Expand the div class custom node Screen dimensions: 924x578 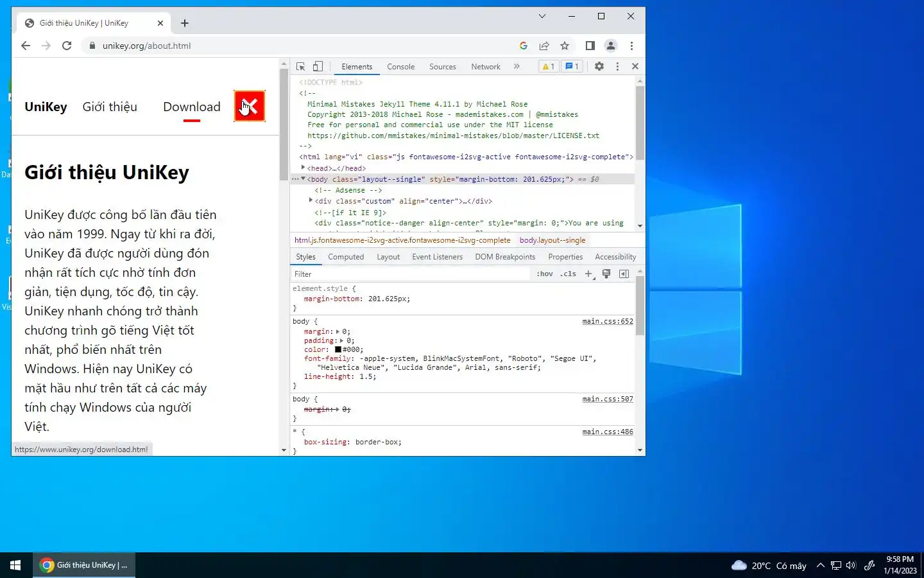pyautogui.click(x=311, y=200)
